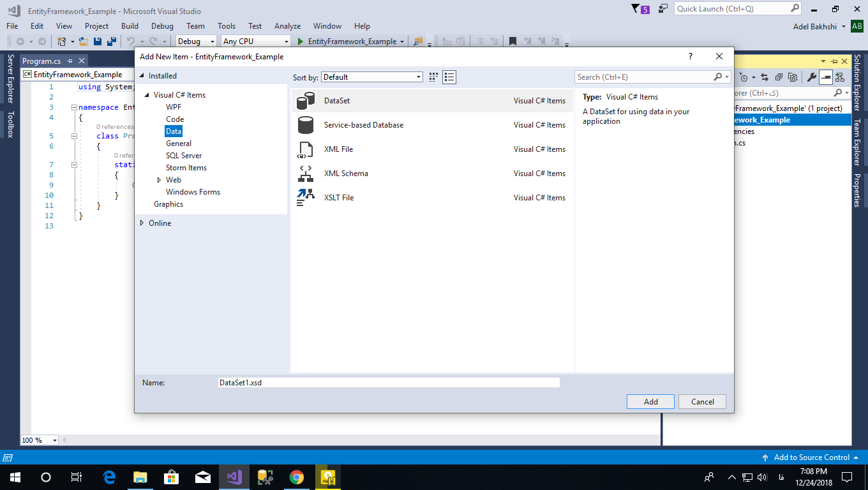Switch template list to small icons view

coord(433,77)
